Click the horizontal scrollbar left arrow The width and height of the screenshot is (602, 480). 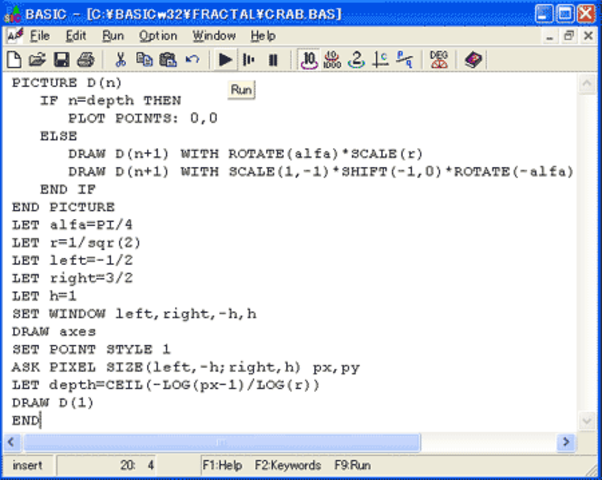click(11, 442)
